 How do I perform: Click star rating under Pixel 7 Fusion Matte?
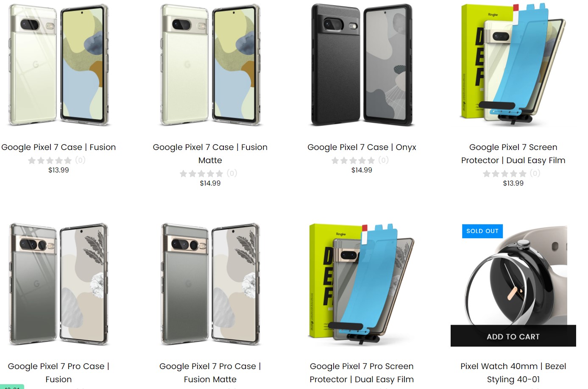[x=201, y=173]
